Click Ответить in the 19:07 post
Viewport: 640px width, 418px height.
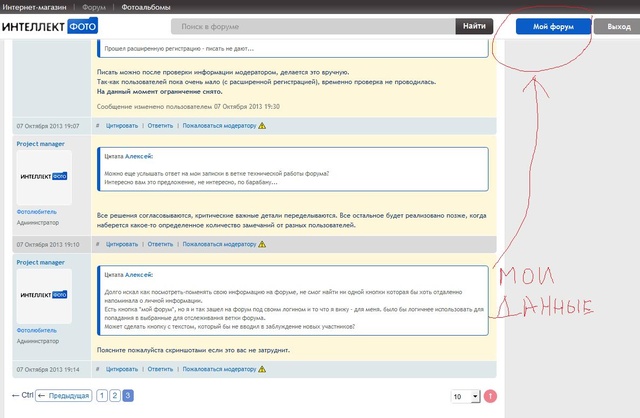[160, 126]
